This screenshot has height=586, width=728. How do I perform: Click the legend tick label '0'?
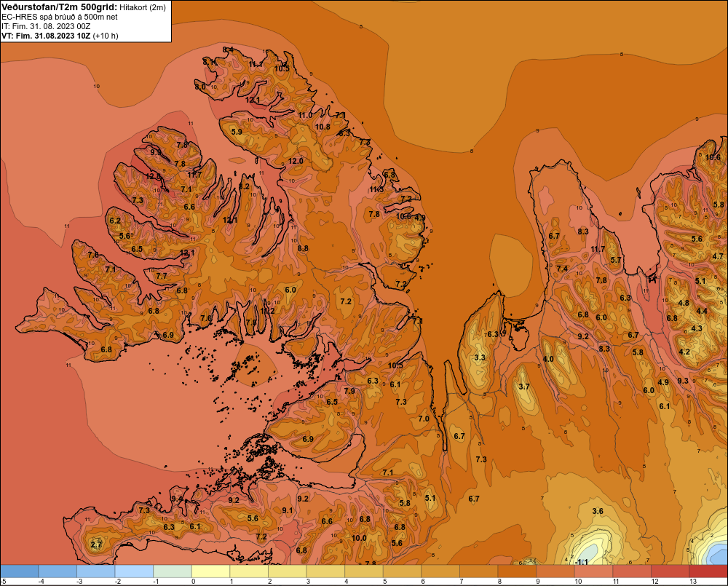(194, 582)
